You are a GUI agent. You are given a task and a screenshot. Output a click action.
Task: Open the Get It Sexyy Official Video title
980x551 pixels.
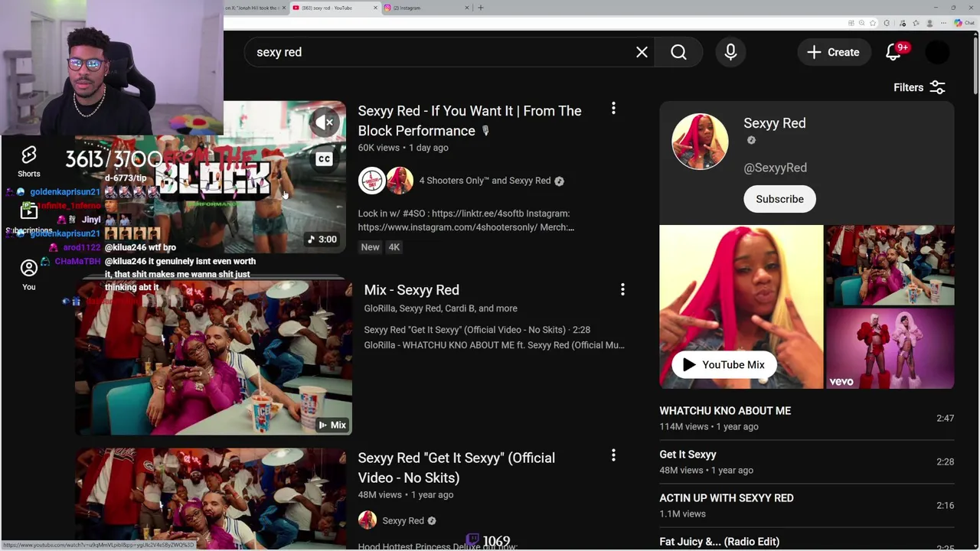(x=456, y=468)
